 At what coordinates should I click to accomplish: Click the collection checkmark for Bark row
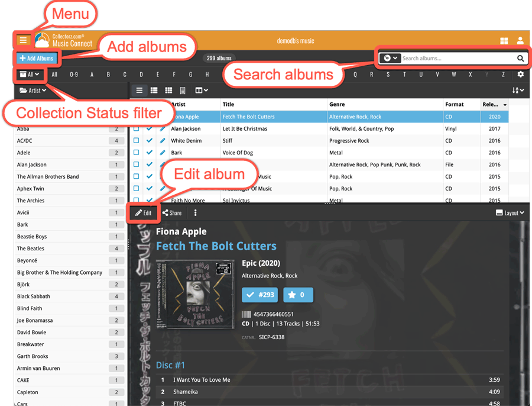150,153
